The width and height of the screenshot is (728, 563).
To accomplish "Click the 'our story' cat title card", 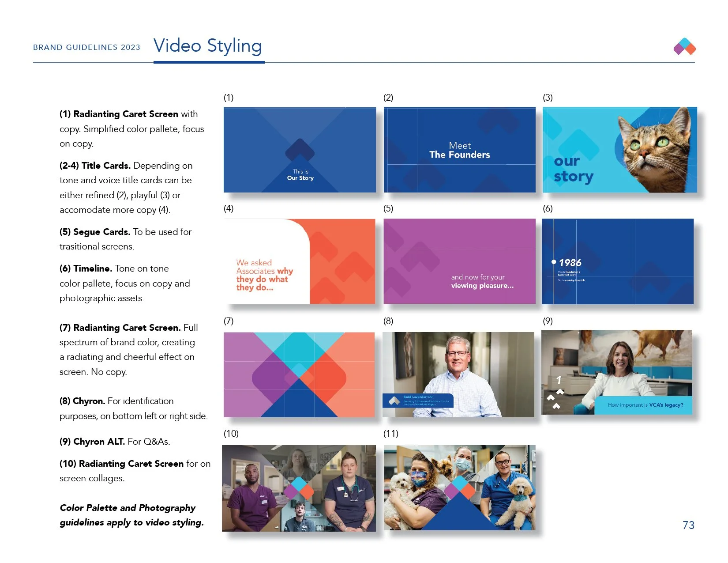I will (619, 150).
